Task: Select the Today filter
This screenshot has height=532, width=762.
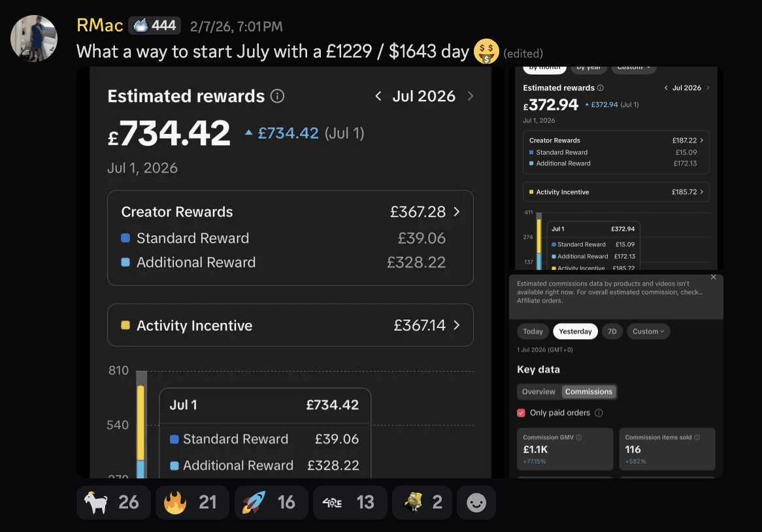Action: click(533, 331)
